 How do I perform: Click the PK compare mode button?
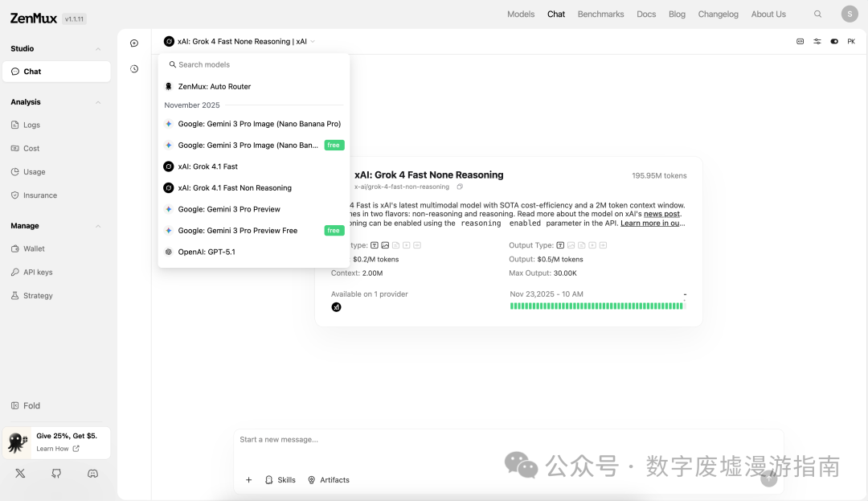coord(851,42)
